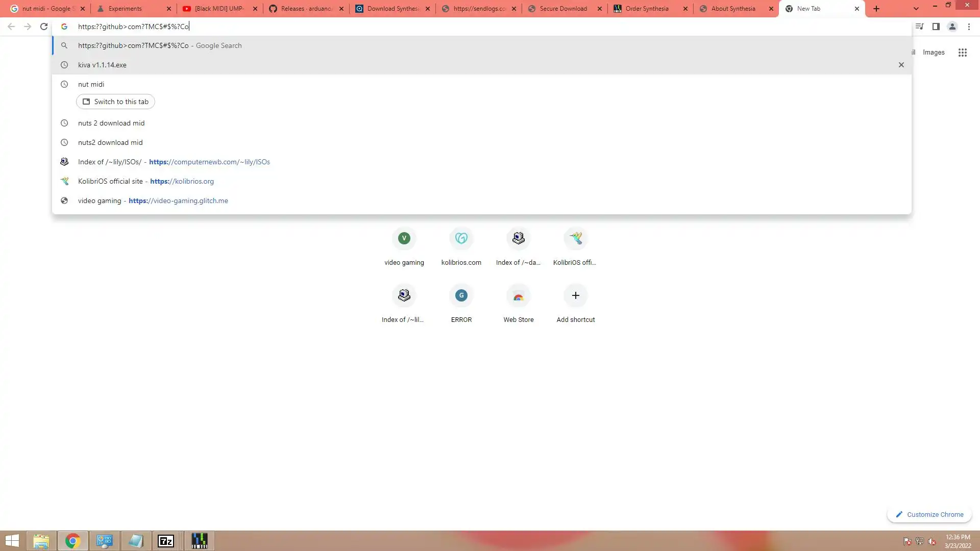Select the nuts 2 download mid suggestion
The width and height of the screenshot is (980, 551).
coord(111,123)
